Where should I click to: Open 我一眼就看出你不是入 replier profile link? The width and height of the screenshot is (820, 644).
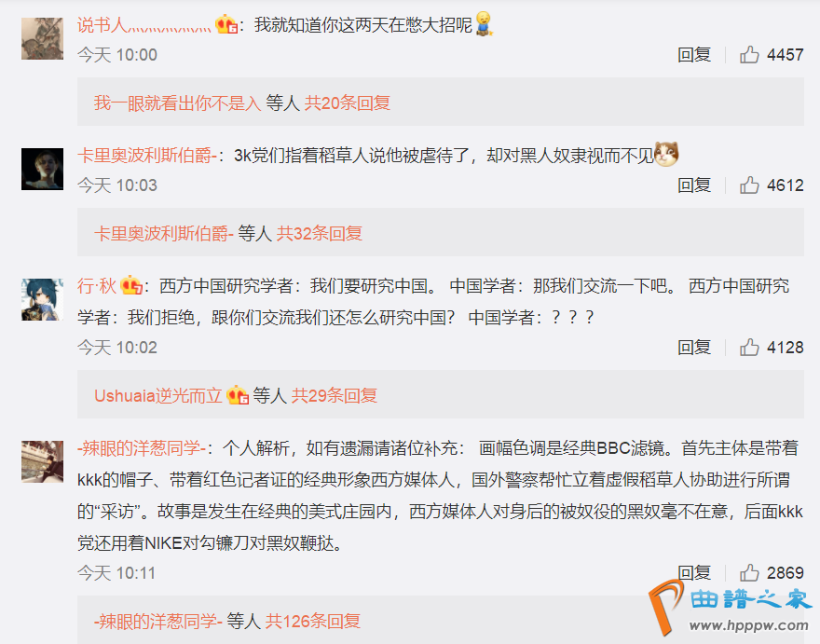tap(177, 103)
